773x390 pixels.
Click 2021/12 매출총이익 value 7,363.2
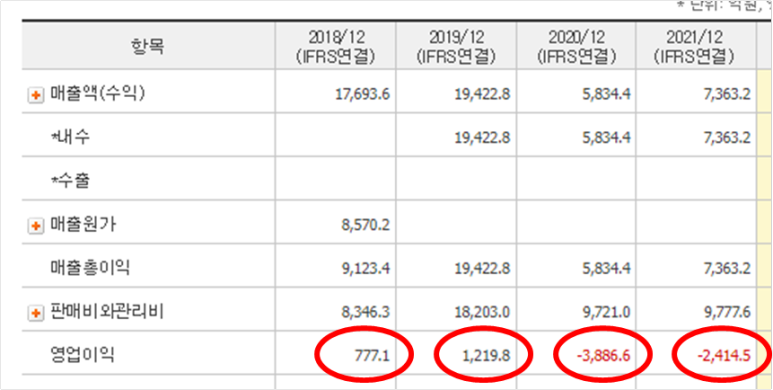(x=727, y=269)
